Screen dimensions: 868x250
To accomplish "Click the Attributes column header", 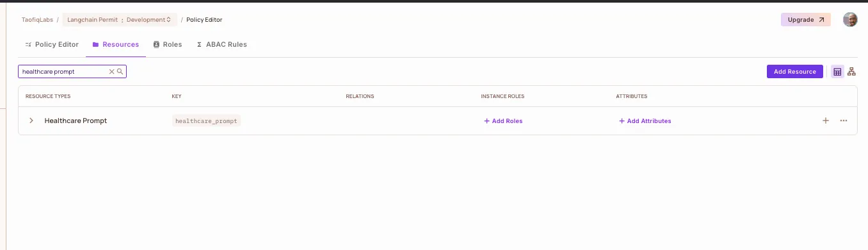I will (x=632, y=97).
